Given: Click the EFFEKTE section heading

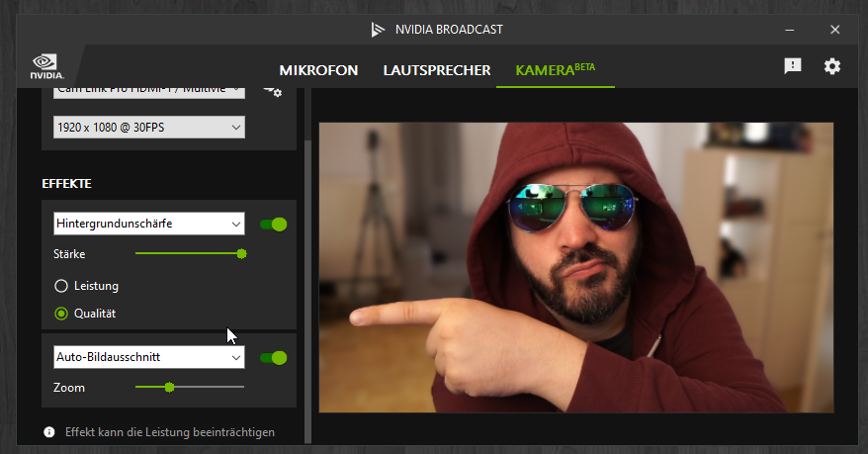Looking at the screenshot, I should coord(66,183).
